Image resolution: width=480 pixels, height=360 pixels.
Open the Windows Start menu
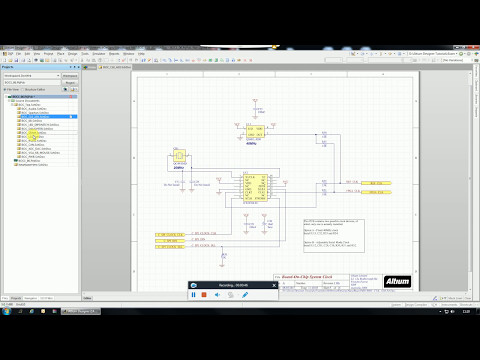point(7,311)
